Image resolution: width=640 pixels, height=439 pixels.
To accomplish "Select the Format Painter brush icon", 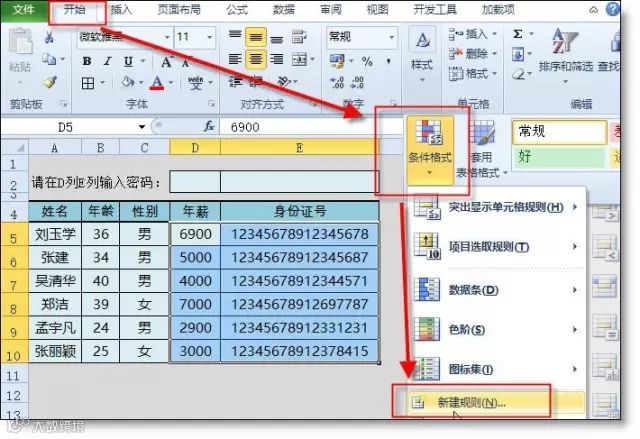I will coord(50,82).
